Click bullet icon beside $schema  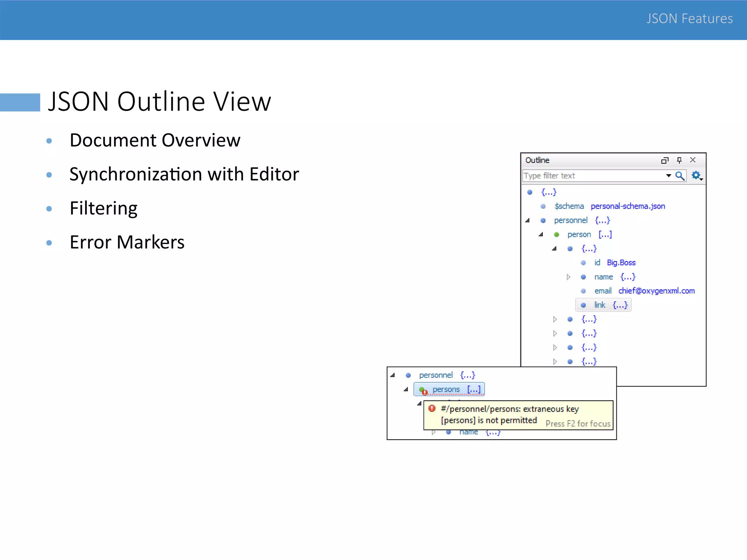pos(543,206)
